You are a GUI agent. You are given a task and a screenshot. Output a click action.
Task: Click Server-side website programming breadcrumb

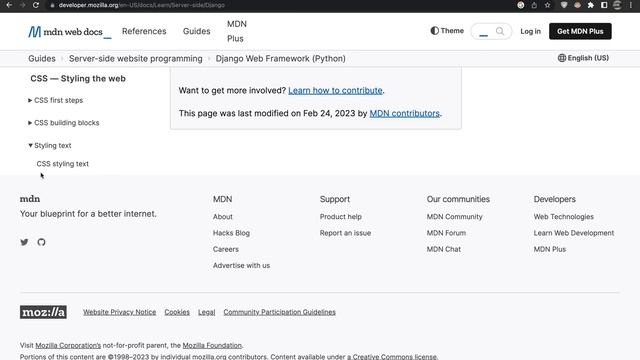pyautogui.click(x=136, y=58)
